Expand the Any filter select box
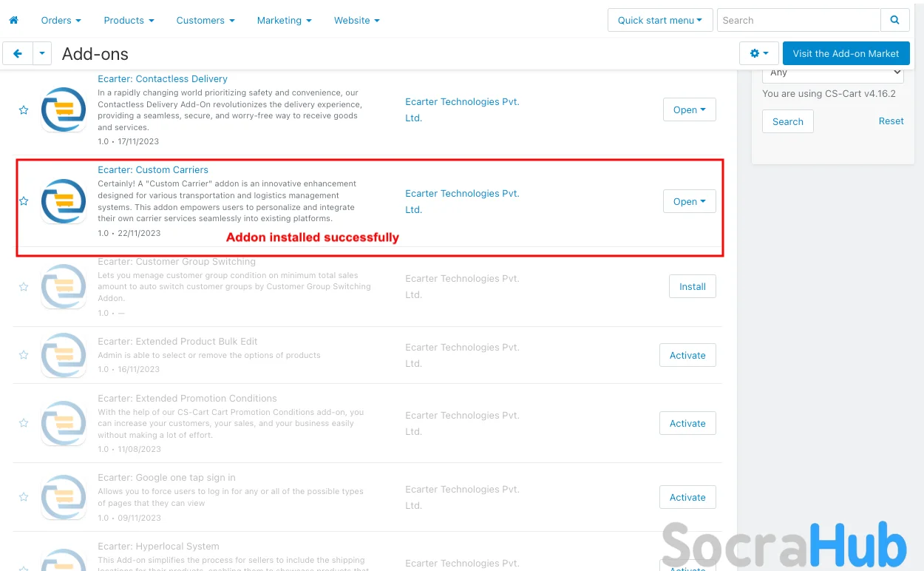924x571 pixels. (833, 73)
